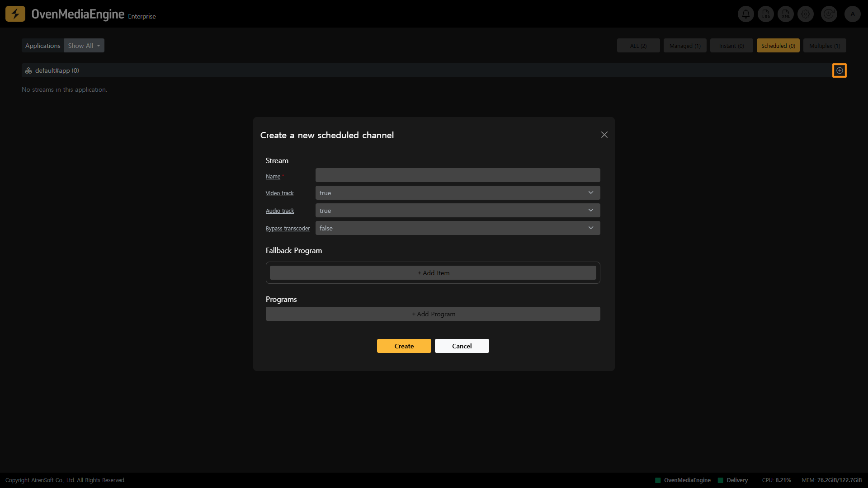The image size is (868, 488).
Task: Click the Add Item fallback button
Action: click(x=433, y=273)
